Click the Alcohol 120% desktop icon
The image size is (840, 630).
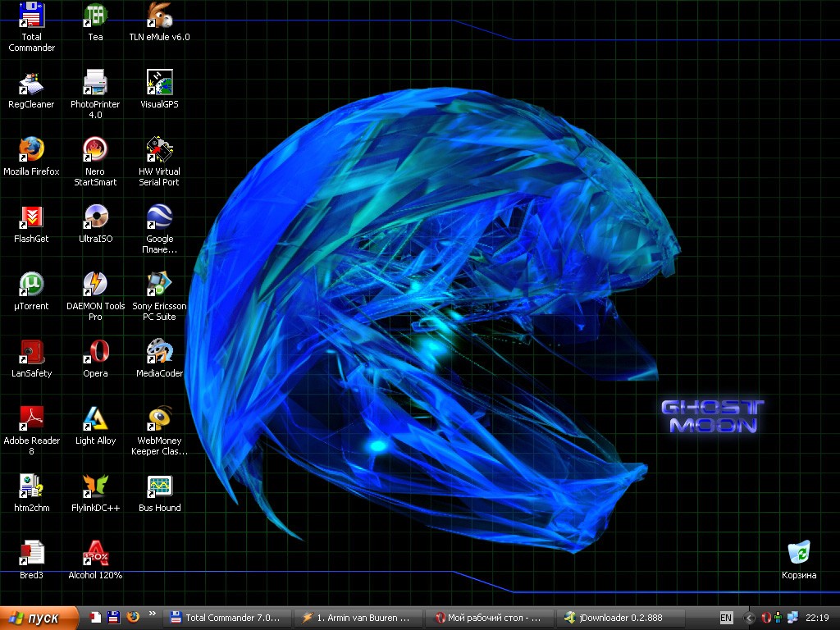[x=95, y=554]
